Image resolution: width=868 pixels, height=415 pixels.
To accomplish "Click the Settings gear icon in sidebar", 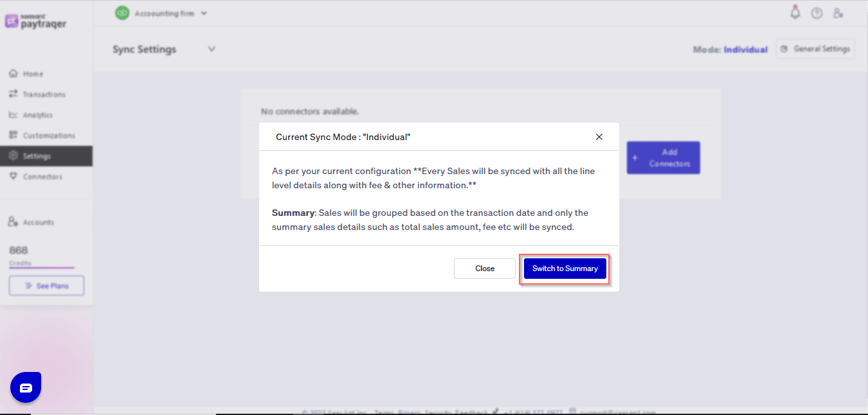I will pyautogui.click(x=13, y=156).
